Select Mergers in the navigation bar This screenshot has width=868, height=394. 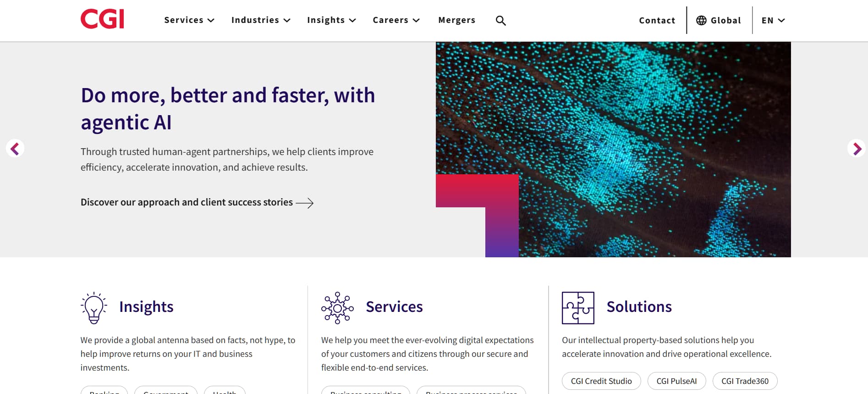pos(456,20)
